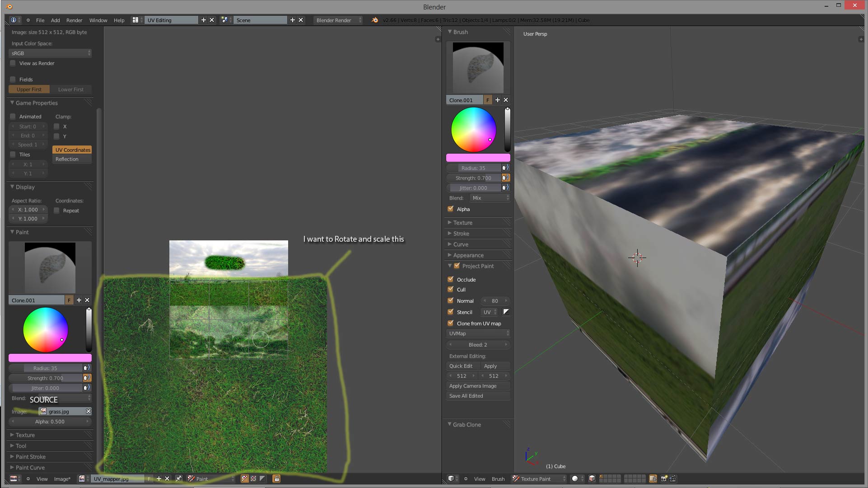Expand the Texture panel in the Brush sidebar

pos(463,222)
